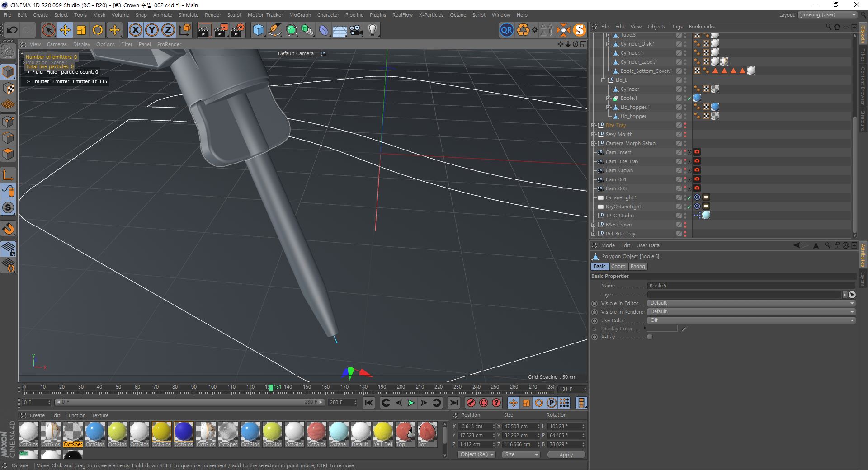
Task: Expand the Ref_Bite Tray object
Action: click(x=593, y=234)
